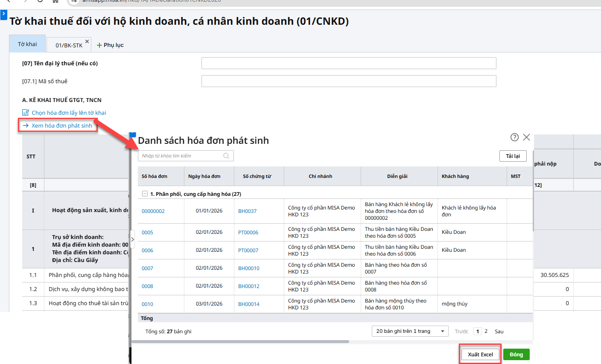
Task: Click the Xuất Excel button
Action: [x=480, y=355]
